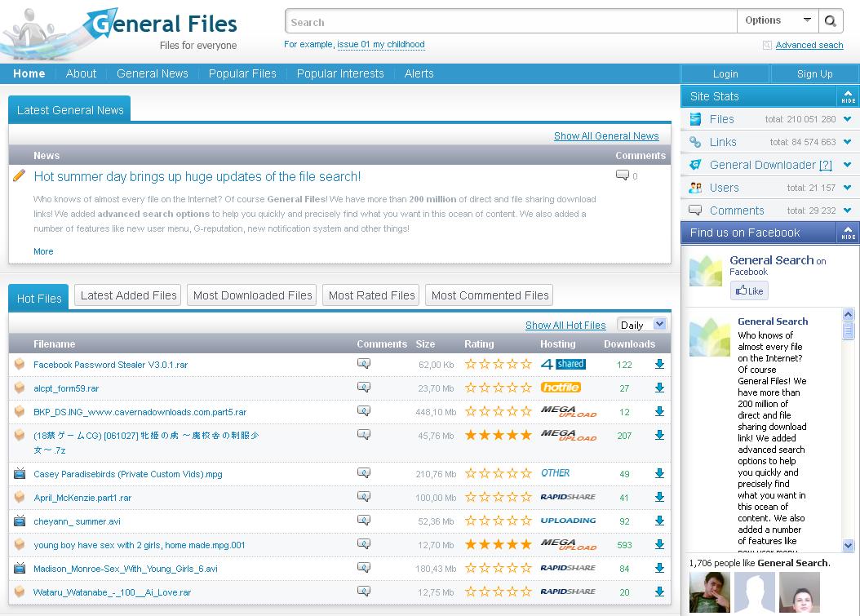This screenshot has height=616, width=860.
Task: Open comments icon for Casey Paradisebirds file
Action: [364, 473]
